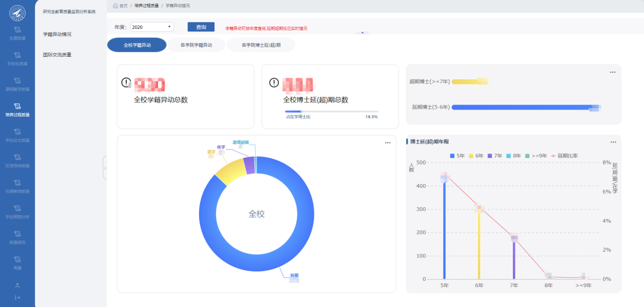
Task: Open 国际交流质量 submenu link
Action: coord(57,55)
